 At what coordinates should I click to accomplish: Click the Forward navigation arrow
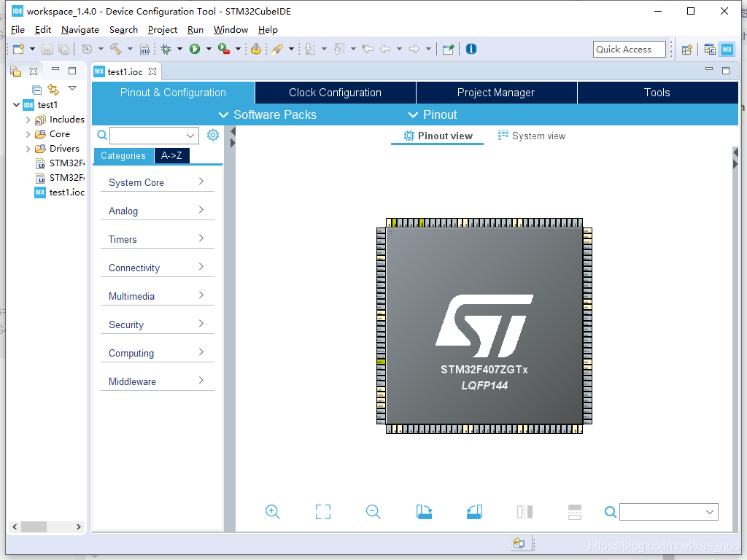(414, 49)
